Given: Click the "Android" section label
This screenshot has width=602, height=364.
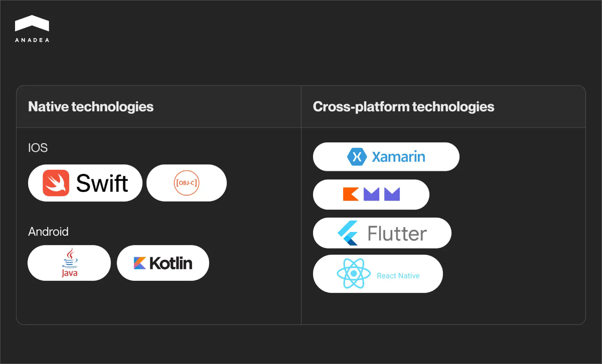Looking at the screenshot, I should [48, 232].
